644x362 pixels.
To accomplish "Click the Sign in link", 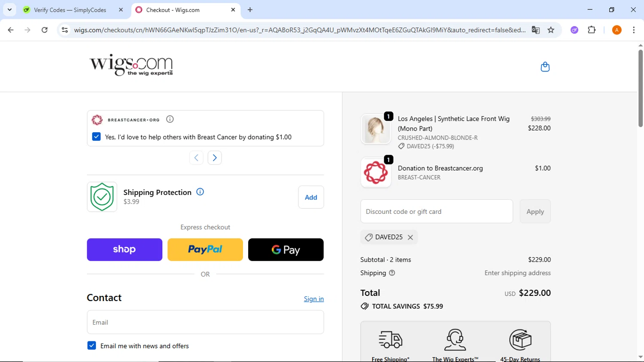I will pyautogui.click(x=314, y=299).
